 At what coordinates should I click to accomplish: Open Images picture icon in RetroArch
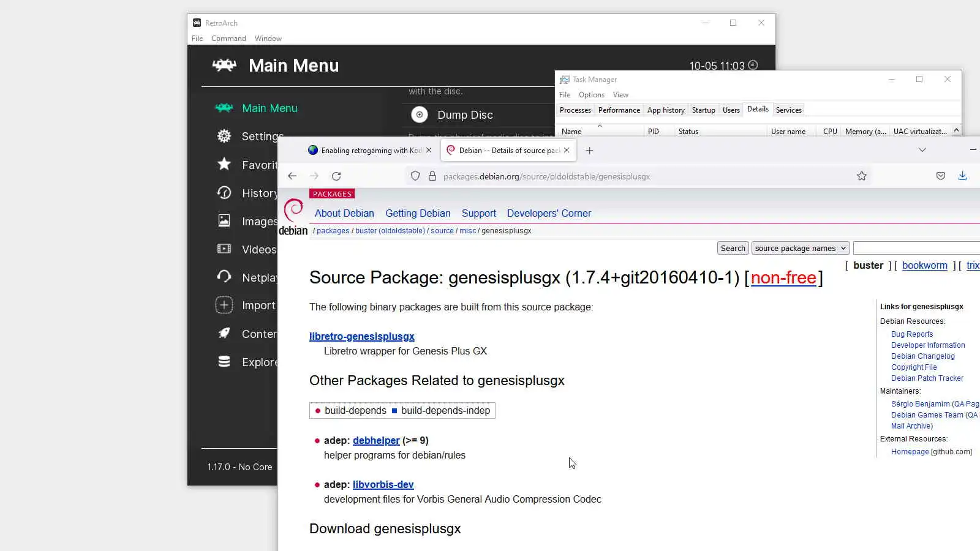coord(224,221)
